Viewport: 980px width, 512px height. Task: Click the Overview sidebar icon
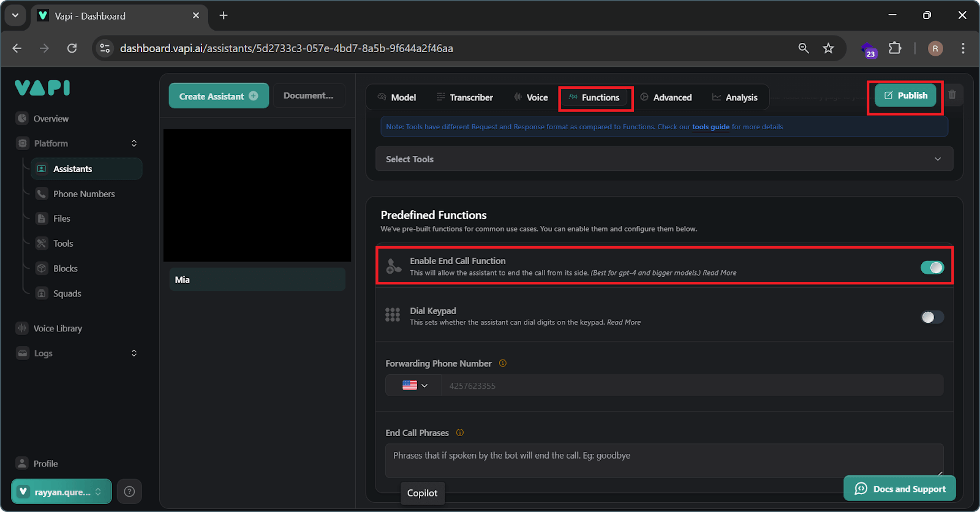(x=23, y=118)
